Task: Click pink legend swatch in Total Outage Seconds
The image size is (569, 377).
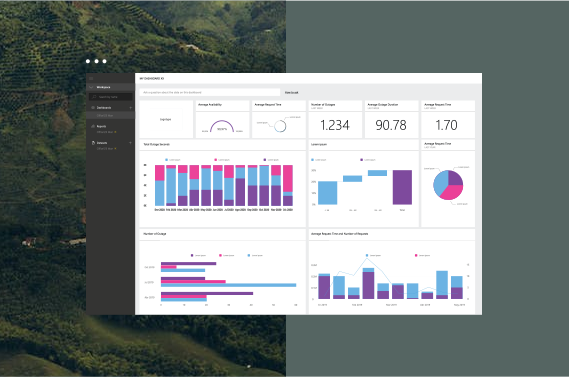Action: [216, 160]
